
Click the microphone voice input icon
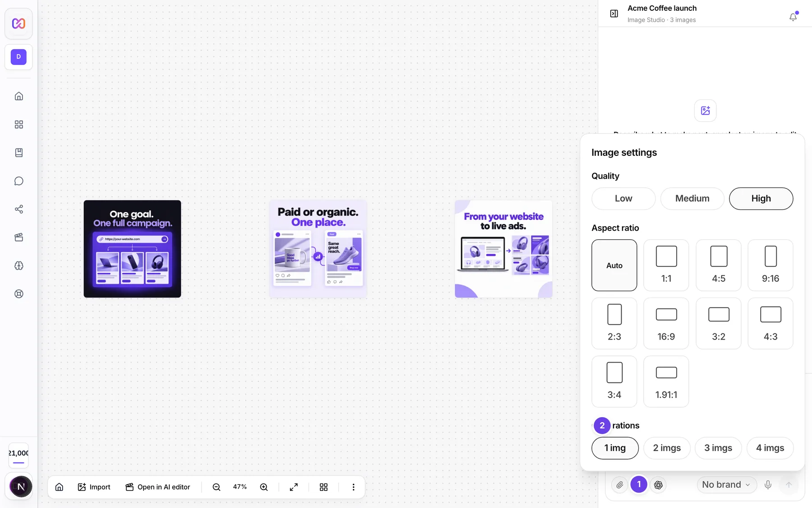[768, 485]
